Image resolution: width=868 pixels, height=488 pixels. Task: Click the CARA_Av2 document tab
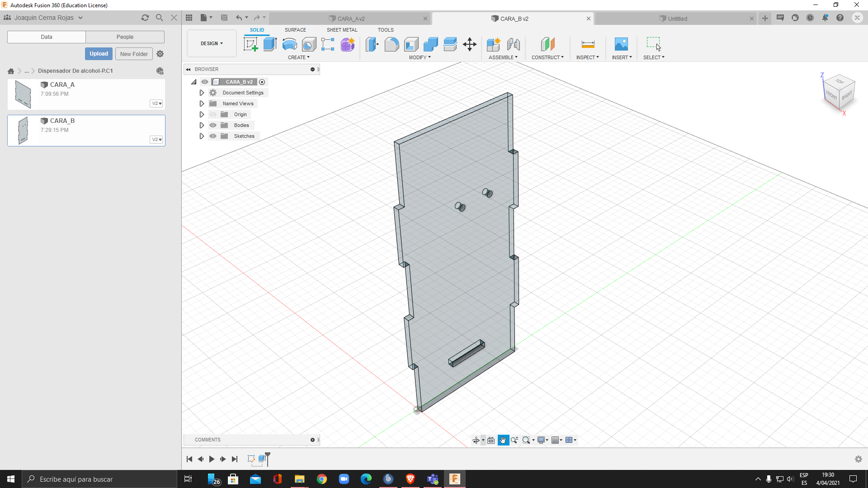point(351,19)
